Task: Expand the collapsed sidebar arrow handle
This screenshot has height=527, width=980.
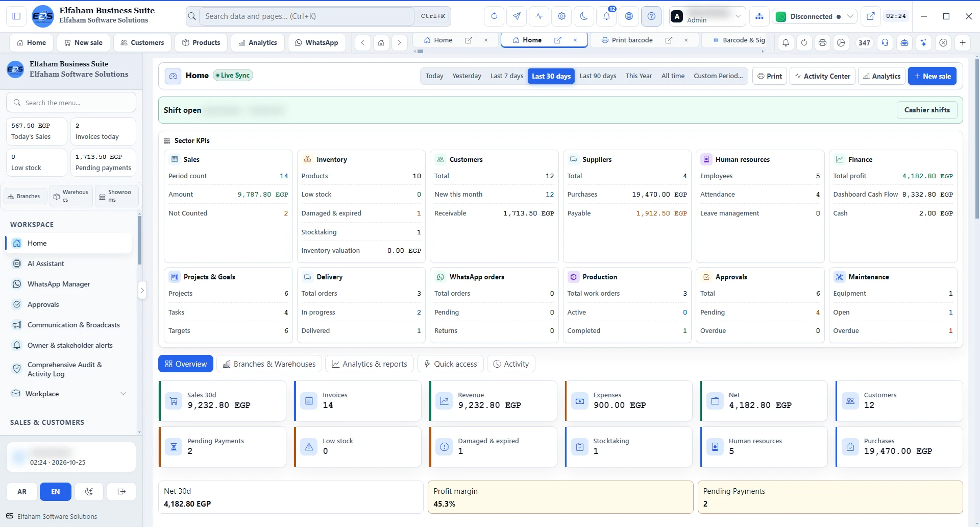Action: pyautogui.click(x=142, y=290)
